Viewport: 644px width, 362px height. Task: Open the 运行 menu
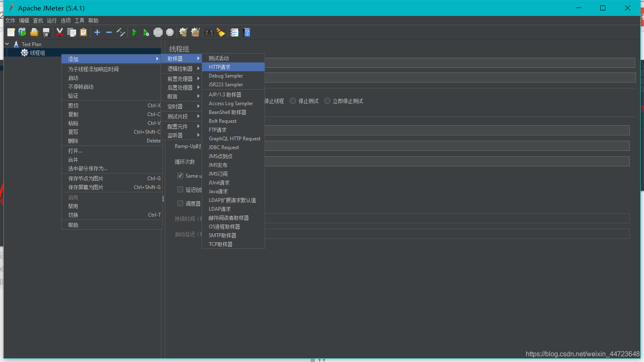(52, 21)
